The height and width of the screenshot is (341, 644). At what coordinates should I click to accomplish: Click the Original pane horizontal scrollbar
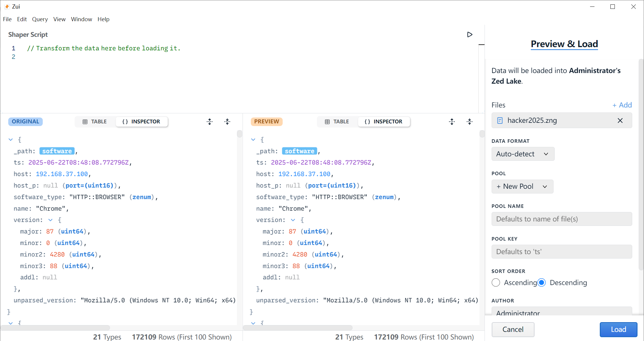[x=55, y=328]
